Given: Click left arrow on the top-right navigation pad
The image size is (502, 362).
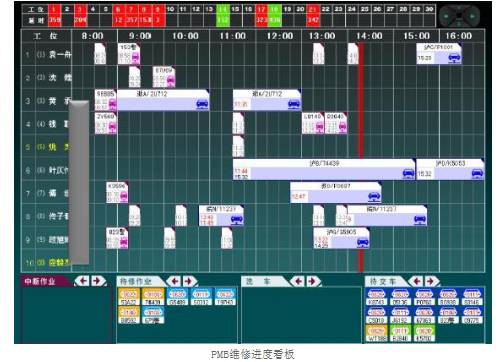Looking at the screenshot, I should [x=446, y=15].
